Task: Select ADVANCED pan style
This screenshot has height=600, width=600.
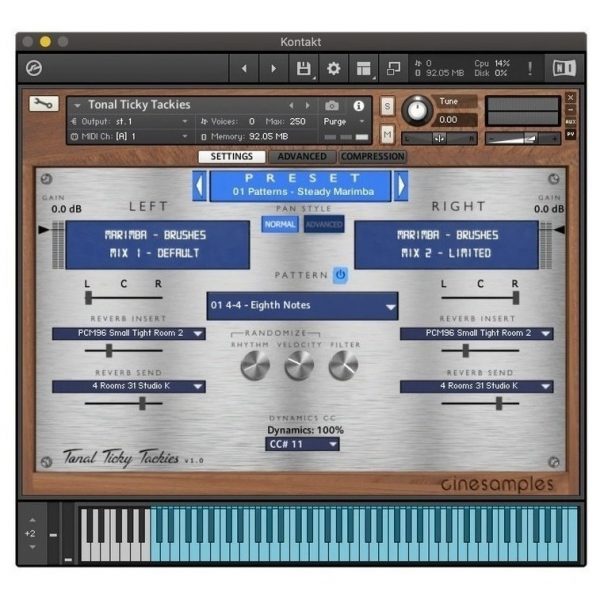Action: coord(324,224)
